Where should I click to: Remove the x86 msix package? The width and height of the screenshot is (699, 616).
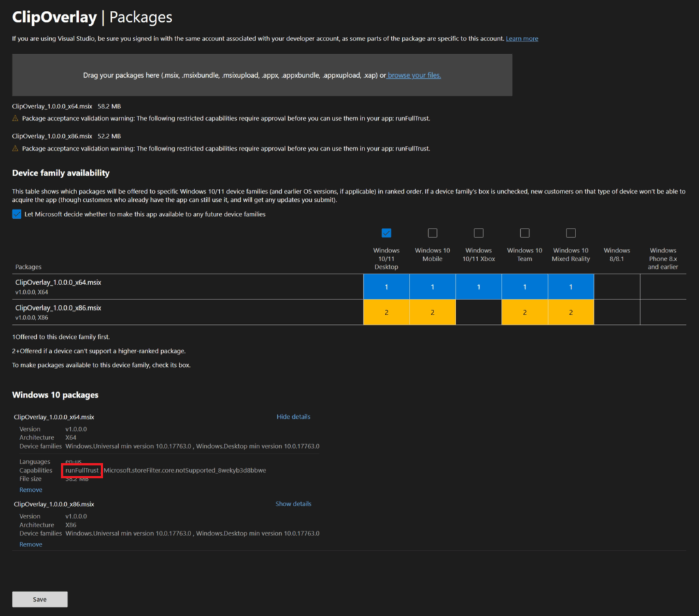pyautogui.click(x=31, y=544)
